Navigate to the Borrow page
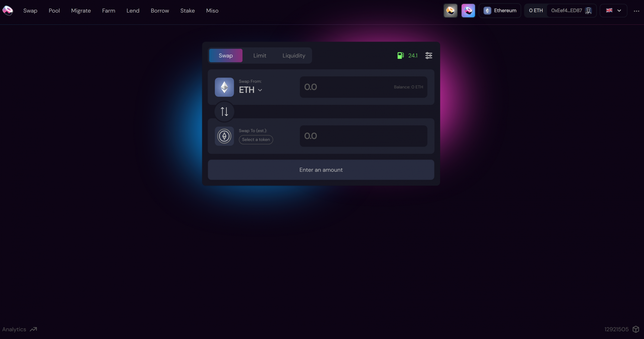The width and height of the screenshot is (644, 339). coord(160,11)
